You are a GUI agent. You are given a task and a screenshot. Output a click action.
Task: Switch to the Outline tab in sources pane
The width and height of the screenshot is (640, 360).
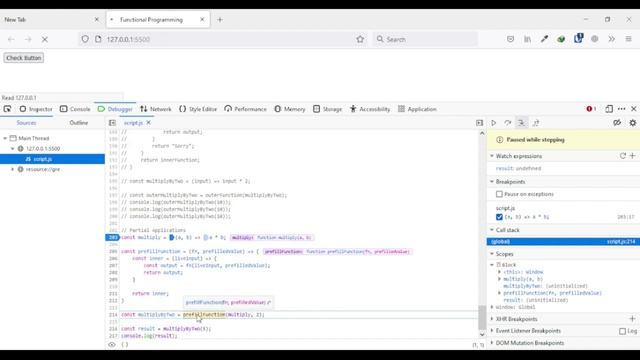click(x=79, y=123)
